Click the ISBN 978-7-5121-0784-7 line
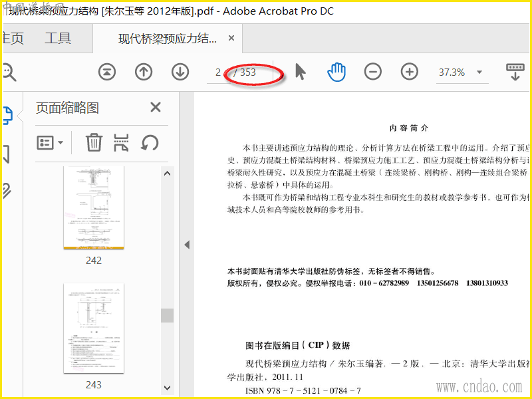The width and height of the screenshot is (532, 399). click(x=303, y=390)
